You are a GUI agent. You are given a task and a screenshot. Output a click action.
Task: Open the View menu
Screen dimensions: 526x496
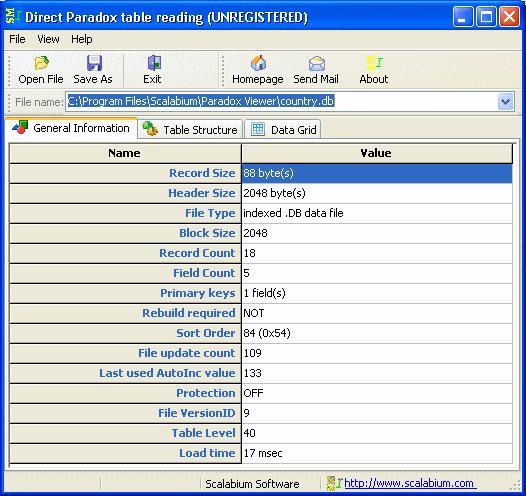[x=48, y=39]
